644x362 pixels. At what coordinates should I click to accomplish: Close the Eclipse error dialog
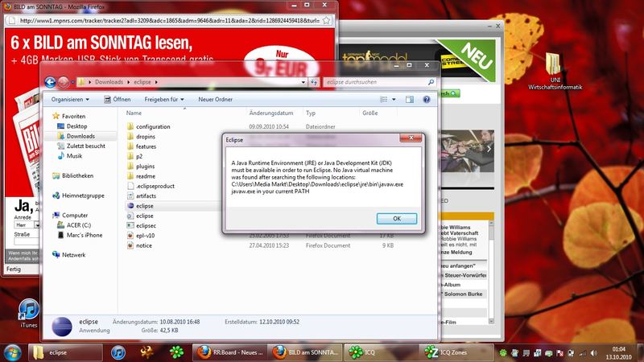click(411, 138)
